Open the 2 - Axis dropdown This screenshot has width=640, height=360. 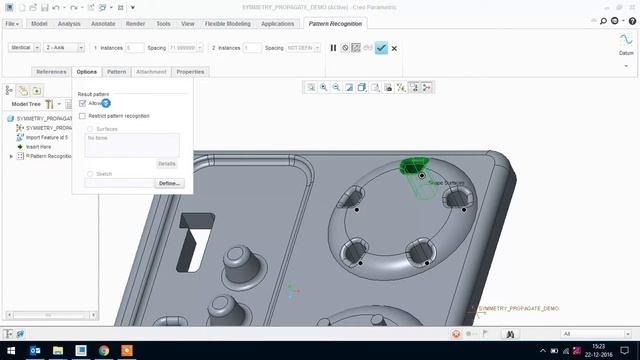coord(81,48)
